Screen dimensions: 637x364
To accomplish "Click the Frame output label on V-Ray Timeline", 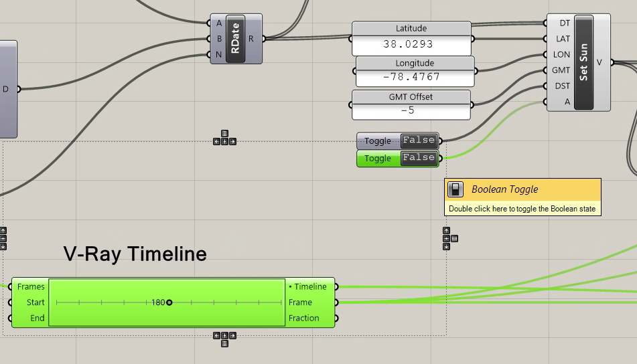I will [300, 302].
